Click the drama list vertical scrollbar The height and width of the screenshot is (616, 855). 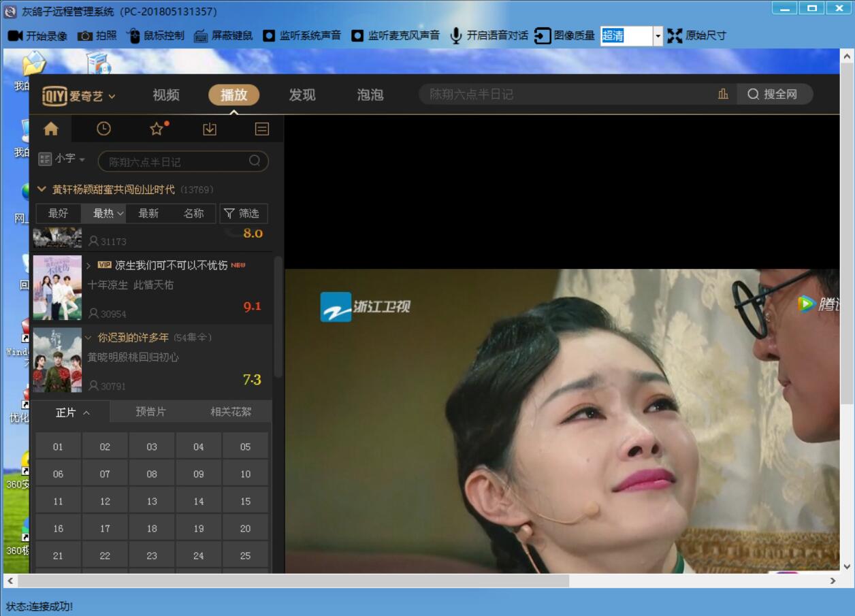pos(278,317)
